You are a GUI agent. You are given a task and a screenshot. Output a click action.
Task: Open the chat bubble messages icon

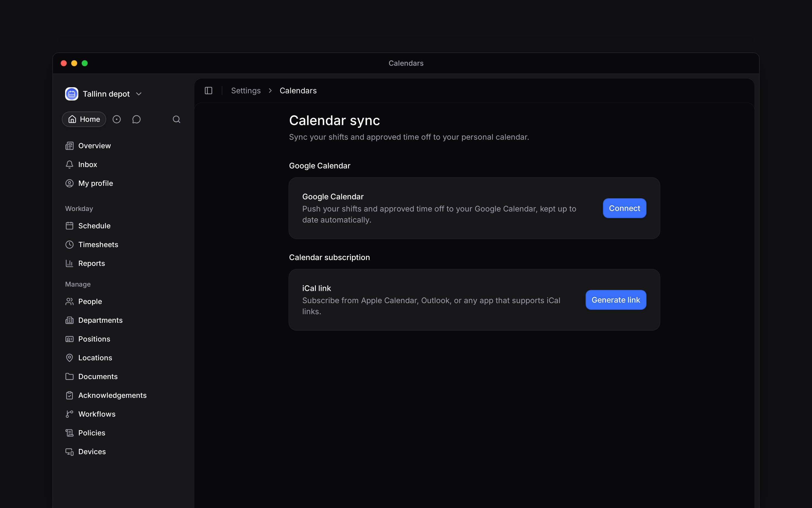136,119
